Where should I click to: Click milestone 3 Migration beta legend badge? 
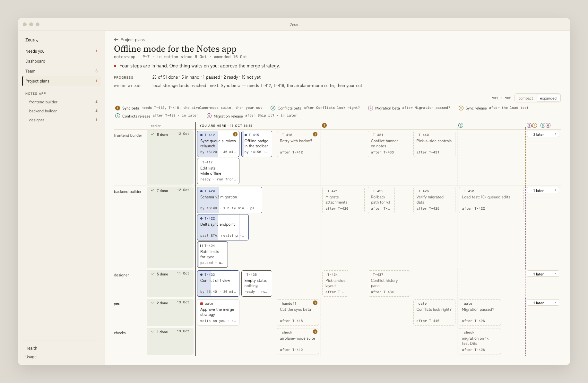tap(370, 108)
